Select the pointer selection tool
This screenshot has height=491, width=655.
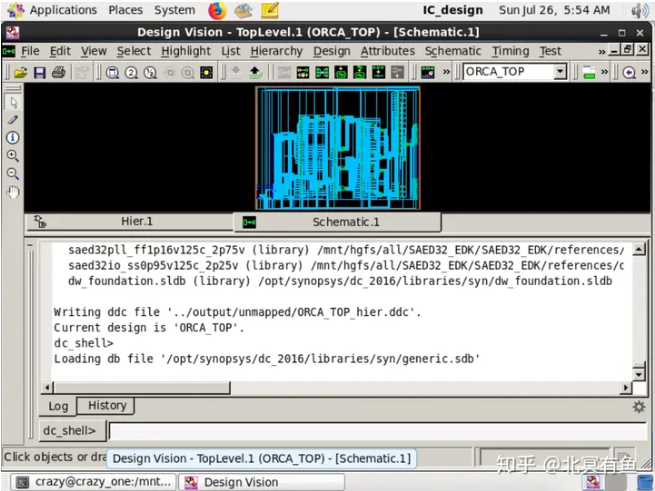(x=13, y=102)
